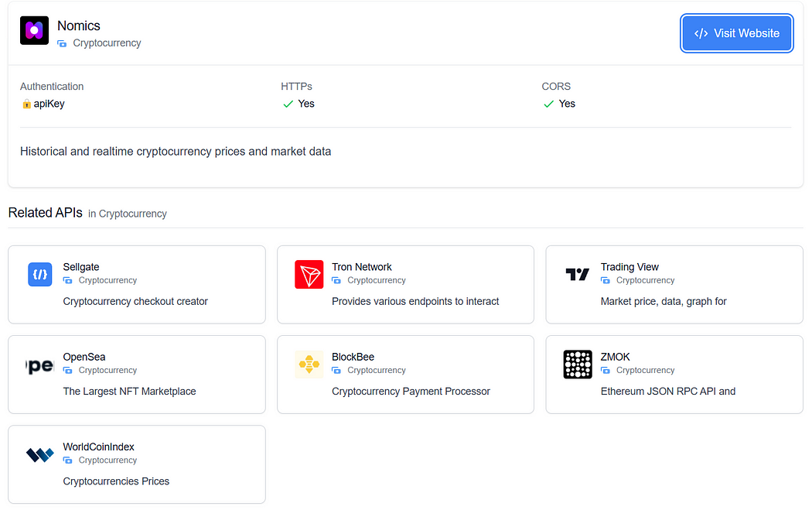Click the Yes value under CORS
Image resolution: width=812 pixels, height=510 pixels.
567,104
